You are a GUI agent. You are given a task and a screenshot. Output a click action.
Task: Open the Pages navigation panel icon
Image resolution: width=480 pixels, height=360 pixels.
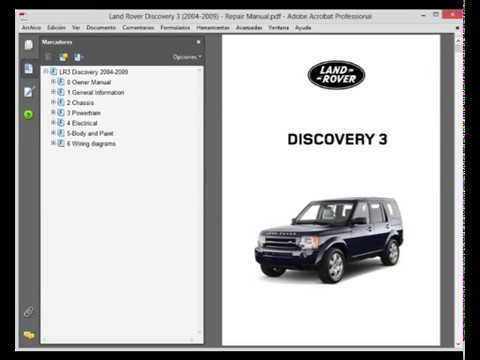(29, 45)
